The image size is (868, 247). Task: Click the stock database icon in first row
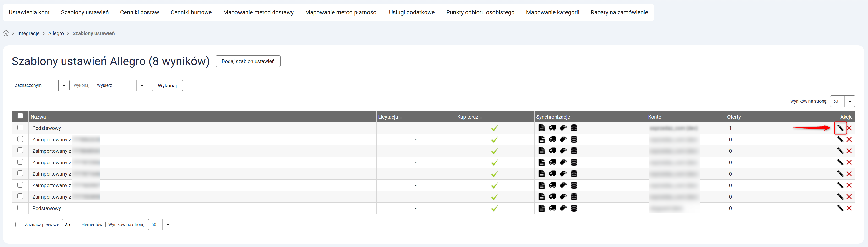click(574, 128)
